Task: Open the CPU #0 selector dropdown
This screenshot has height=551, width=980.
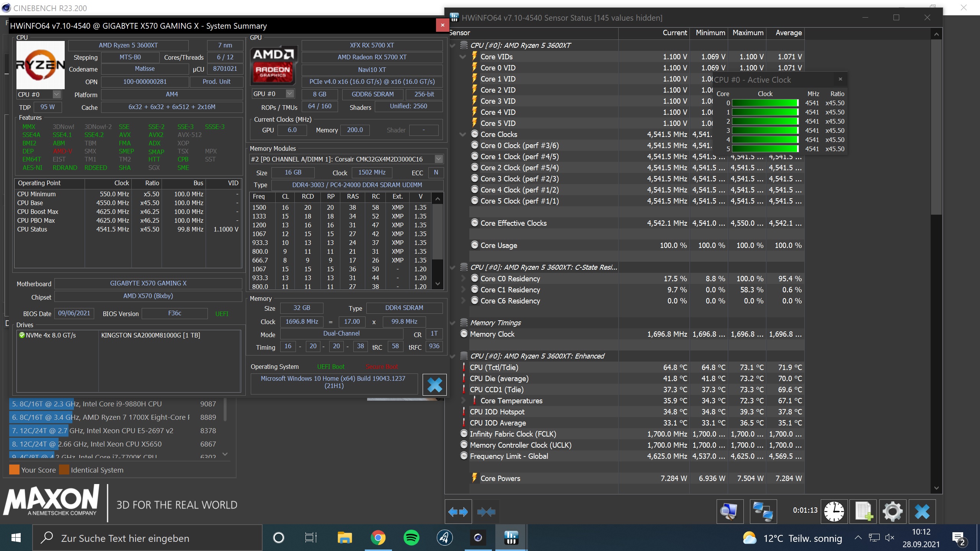Action: (57, 94)
